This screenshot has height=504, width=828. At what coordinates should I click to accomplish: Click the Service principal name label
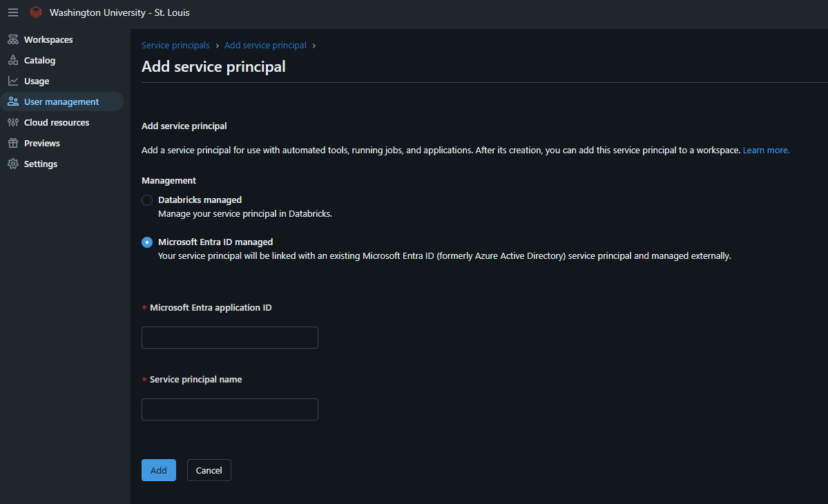pyautogui.click(x=196, y=380)
